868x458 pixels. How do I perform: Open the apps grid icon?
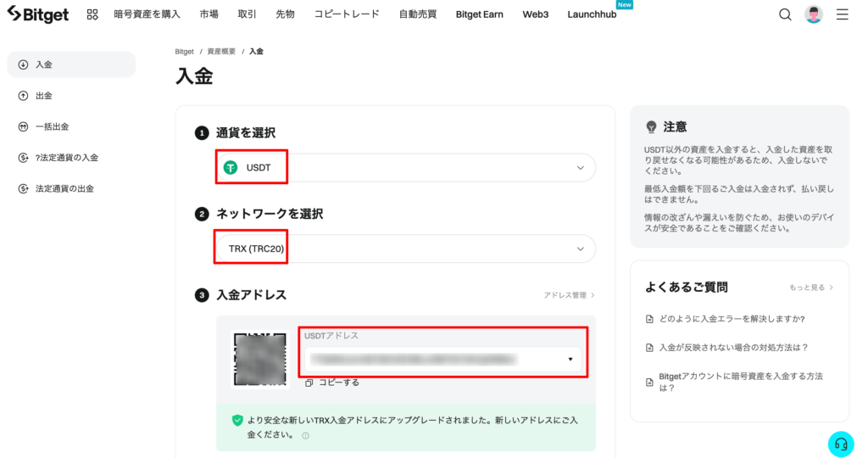pyautogui.click(x=92, y=14)
